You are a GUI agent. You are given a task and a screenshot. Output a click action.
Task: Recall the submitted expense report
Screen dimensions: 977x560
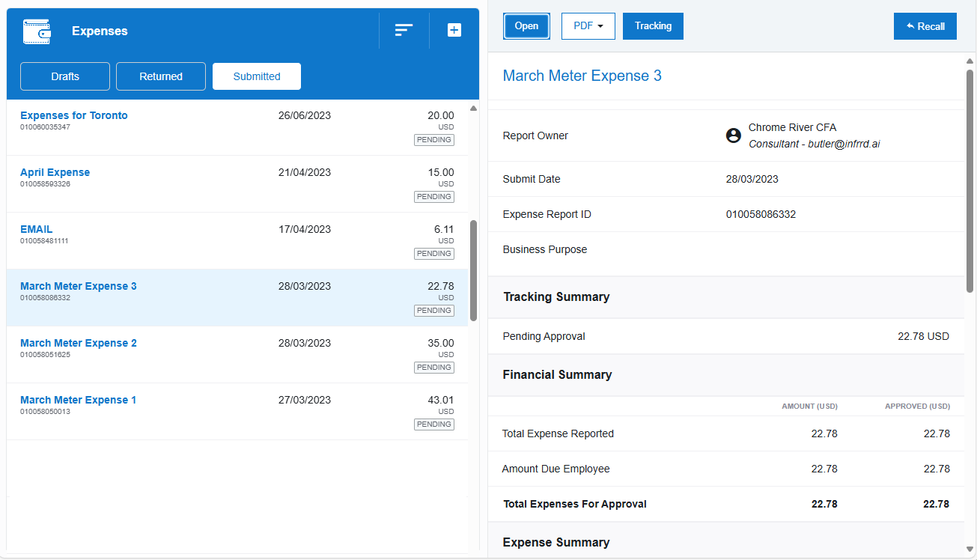point(925,26)
